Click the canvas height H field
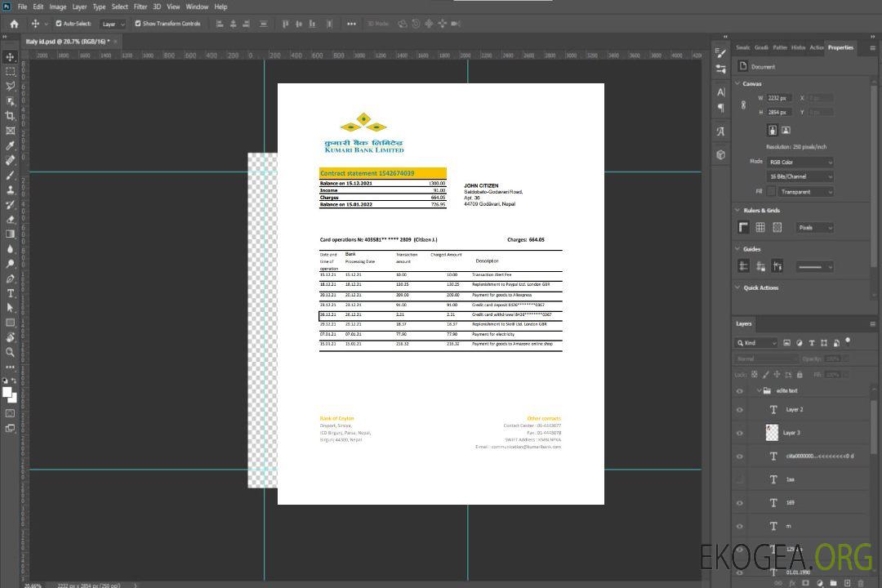Viewport: 882px width, 588px height. pyautogui.click(x=780, y=113)
